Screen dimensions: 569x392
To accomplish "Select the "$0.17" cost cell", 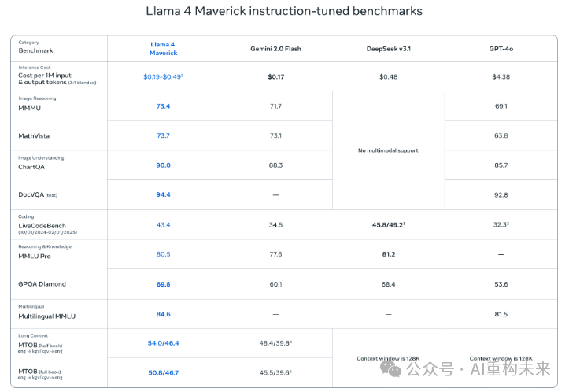I will (x=275, y=76).
